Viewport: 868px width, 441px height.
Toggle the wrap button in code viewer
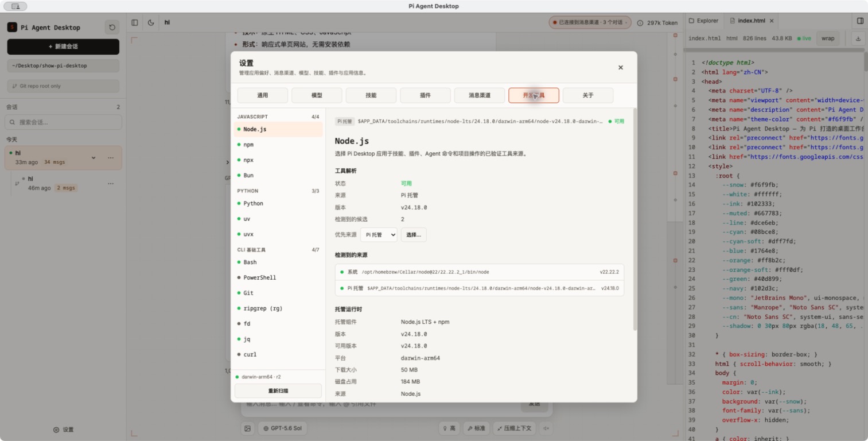828,38
